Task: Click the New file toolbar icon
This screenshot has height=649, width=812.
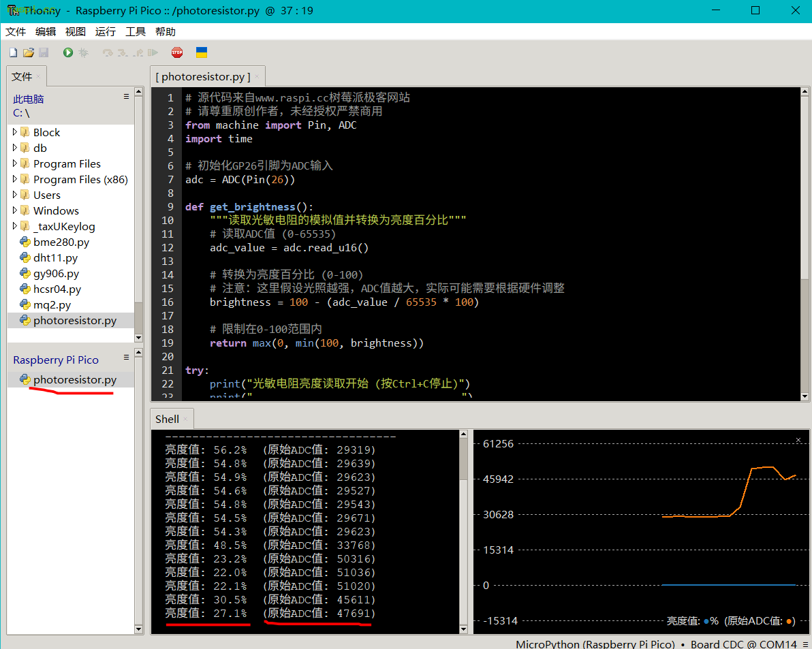Action: pos(14,52)
